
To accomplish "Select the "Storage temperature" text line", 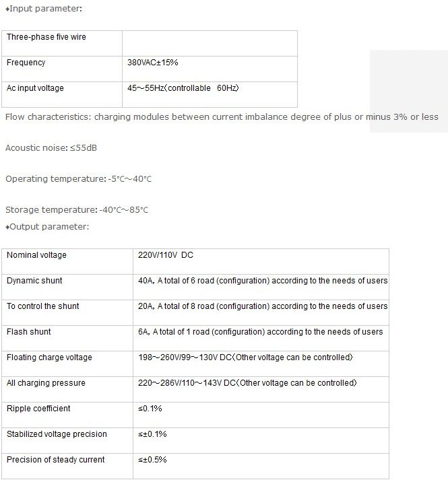I will click(x=76, y=210).
